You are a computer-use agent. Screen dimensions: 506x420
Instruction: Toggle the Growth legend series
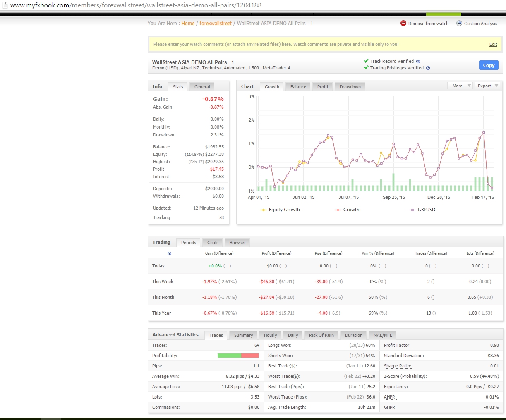pos(347,210)
